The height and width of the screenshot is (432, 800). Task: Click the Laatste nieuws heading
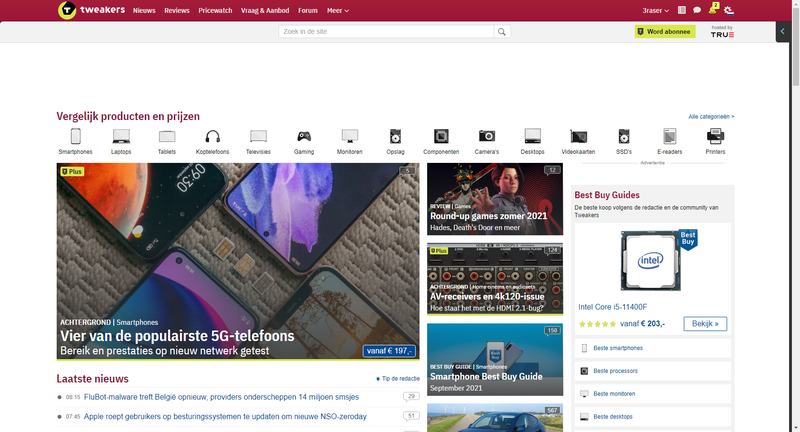click(x=92, y=379)
